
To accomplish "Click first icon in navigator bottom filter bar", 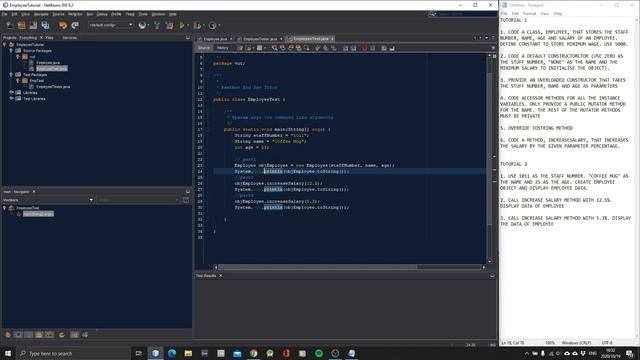I will coord(8,335).
